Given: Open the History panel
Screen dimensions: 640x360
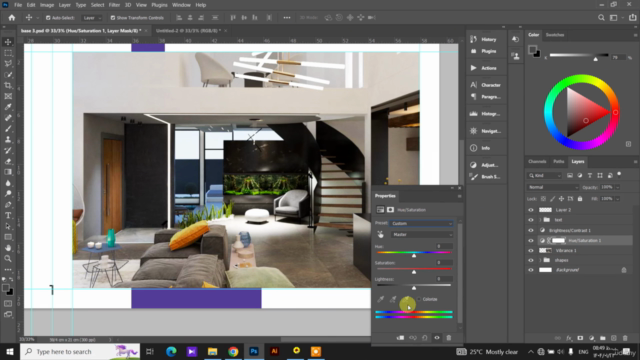Looking at the screenshot, I should pos(484,39).
